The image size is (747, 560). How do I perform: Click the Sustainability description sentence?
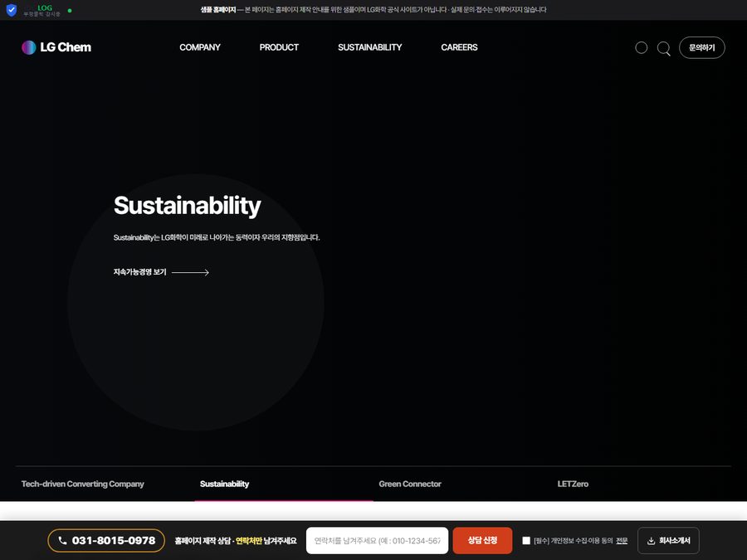pyautogui.click(x=217, y=237)
